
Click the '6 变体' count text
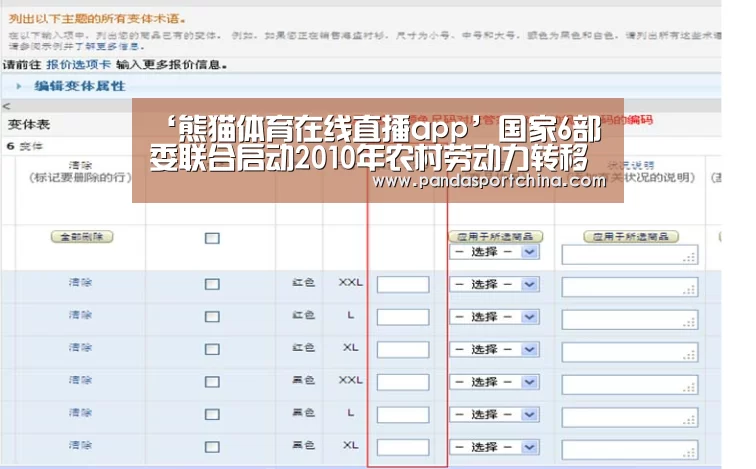pyautogui.click(x=25, y=146)
